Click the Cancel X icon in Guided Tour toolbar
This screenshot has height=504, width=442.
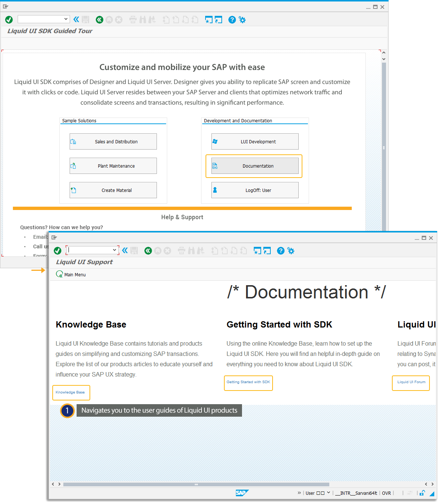click(x=119, y=20)
